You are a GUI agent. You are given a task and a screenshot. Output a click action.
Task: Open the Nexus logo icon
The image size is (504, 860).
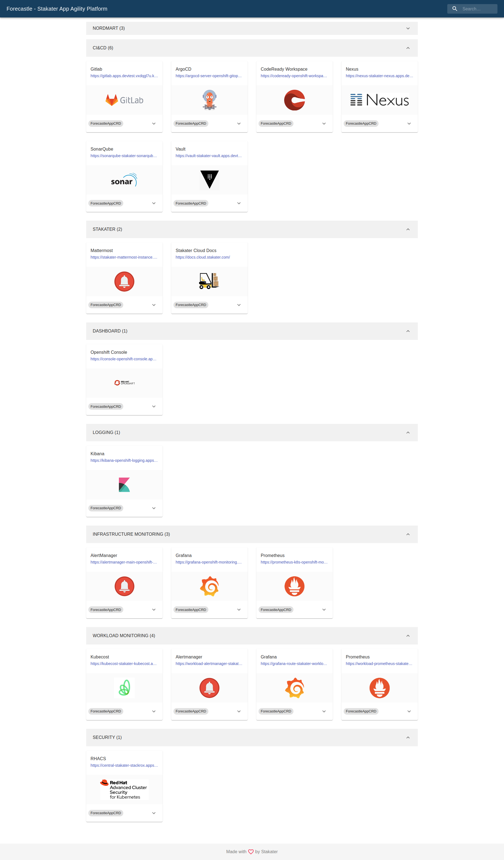[x=379, y=100]
